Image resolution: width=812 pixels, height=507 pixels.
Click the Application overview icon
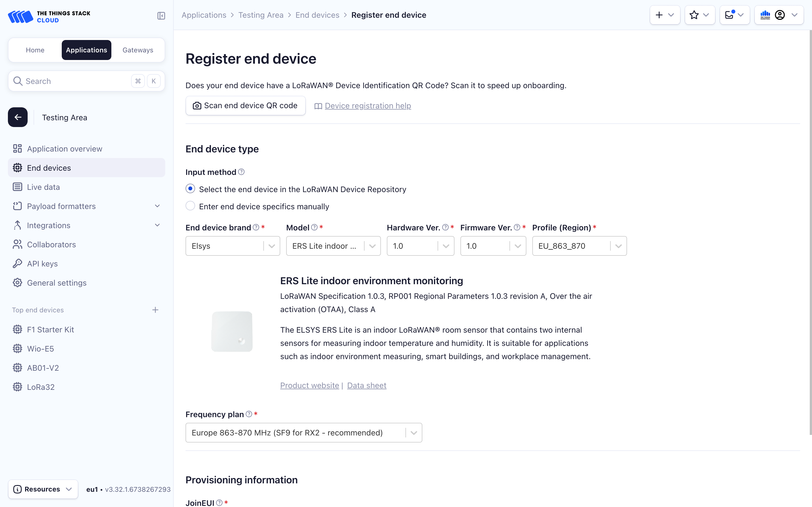pyautogui.click(x=17, y=148)
